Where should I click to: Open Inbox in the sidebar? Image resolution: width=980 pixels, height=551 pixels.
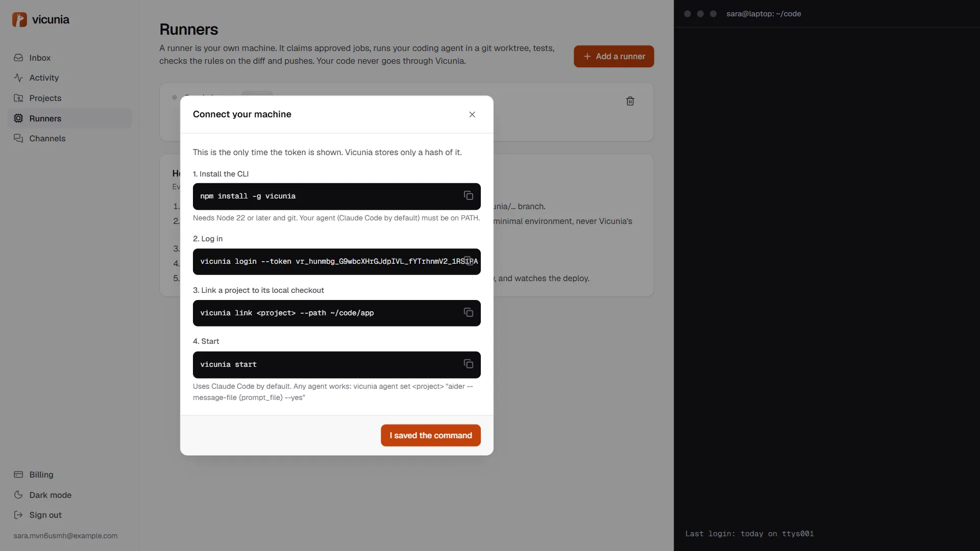tap(69, 58)
